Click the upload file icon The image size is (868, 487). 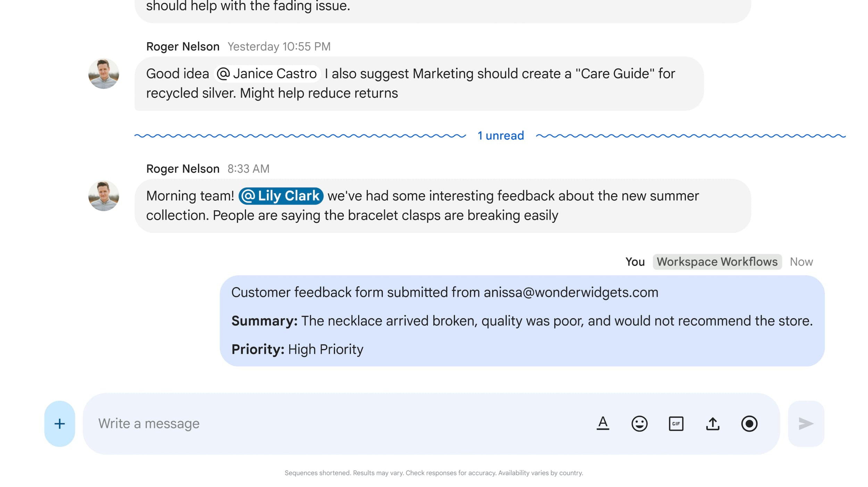[x=712, y=424]
